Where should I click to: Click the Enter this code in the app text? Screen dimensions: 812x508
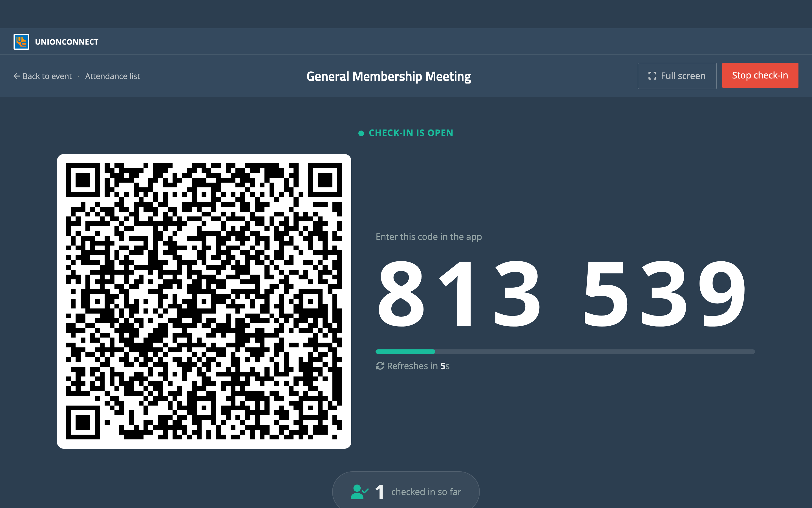(x=429, y=237)
